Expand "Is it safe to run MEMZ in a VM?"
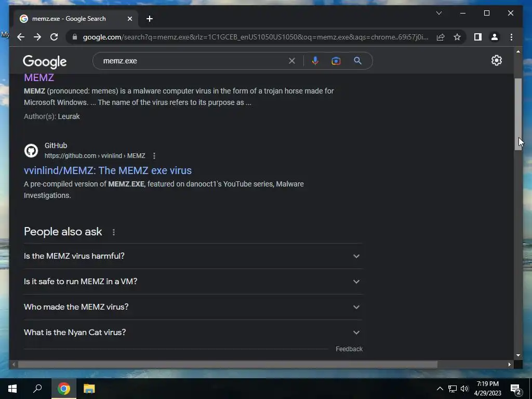This screenshot has height=399, width=532. coord(193,282)
